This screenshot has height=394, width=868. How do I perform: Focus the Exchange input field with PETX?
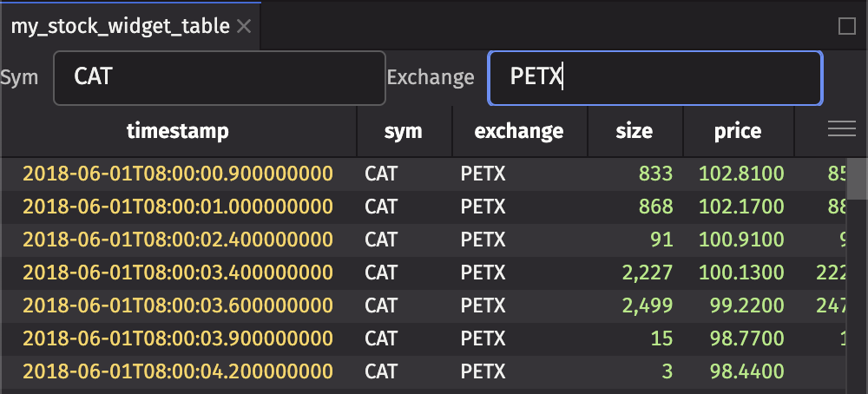tap(654, 77)
